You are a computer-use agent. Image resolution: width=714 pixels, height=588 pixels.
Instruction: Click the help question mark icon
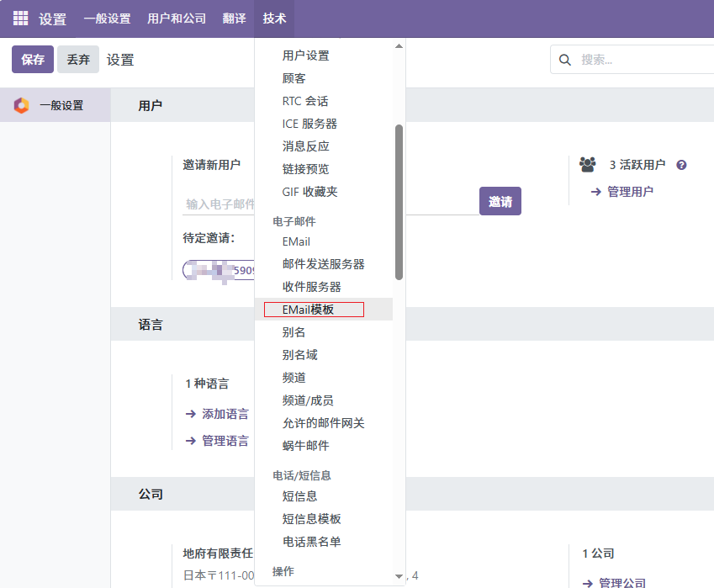pyautogui.click(x=681, y=165)
